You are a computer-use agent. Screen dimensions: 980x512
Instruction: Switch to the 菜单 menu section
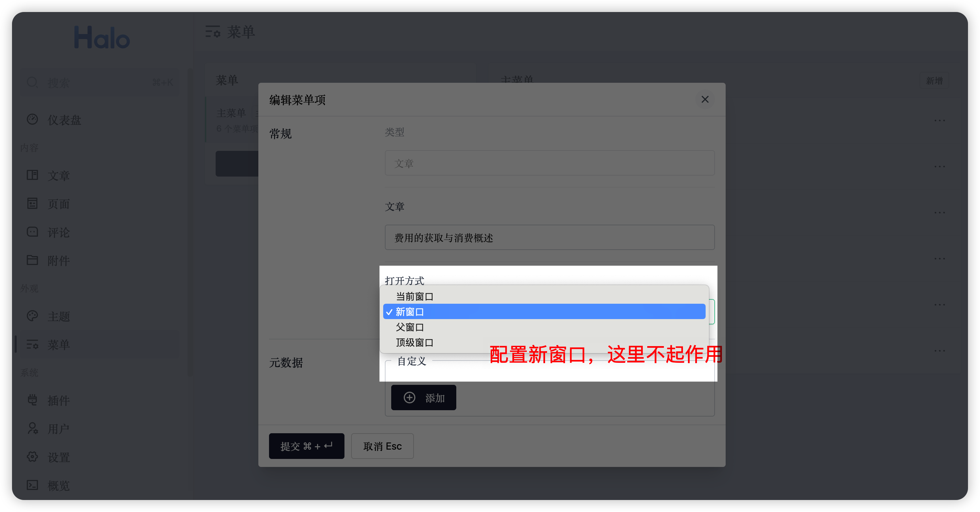tap(33, 345)
